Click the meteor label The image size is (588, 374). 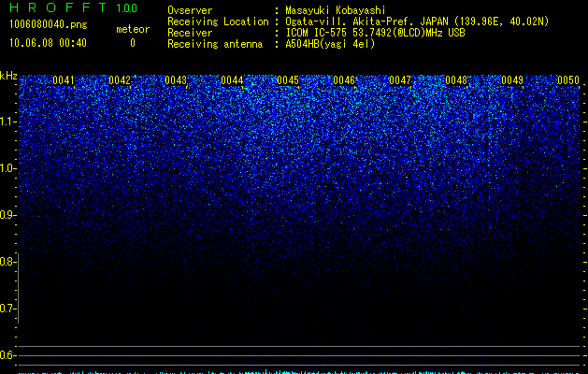[133, 29]
